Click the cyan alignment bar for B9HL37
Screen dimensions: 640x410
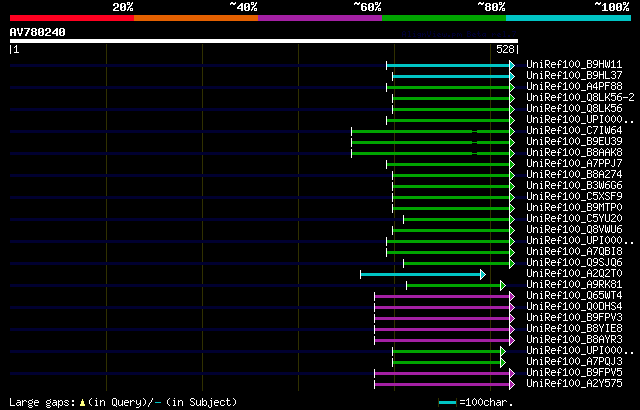451,76
